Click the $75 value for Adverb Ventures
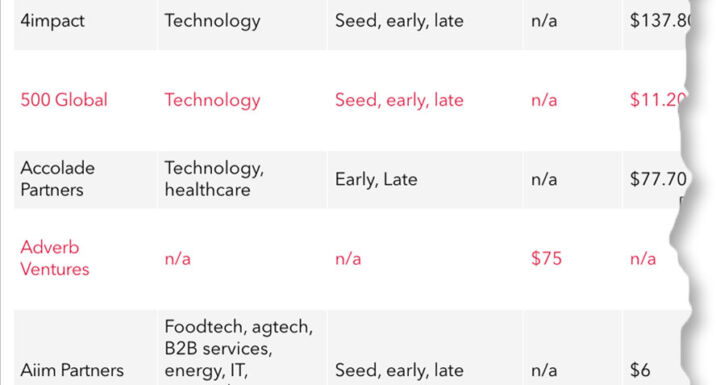Image resolution: width=716 pixels, height=385 pixels. (x=547, y=258)
